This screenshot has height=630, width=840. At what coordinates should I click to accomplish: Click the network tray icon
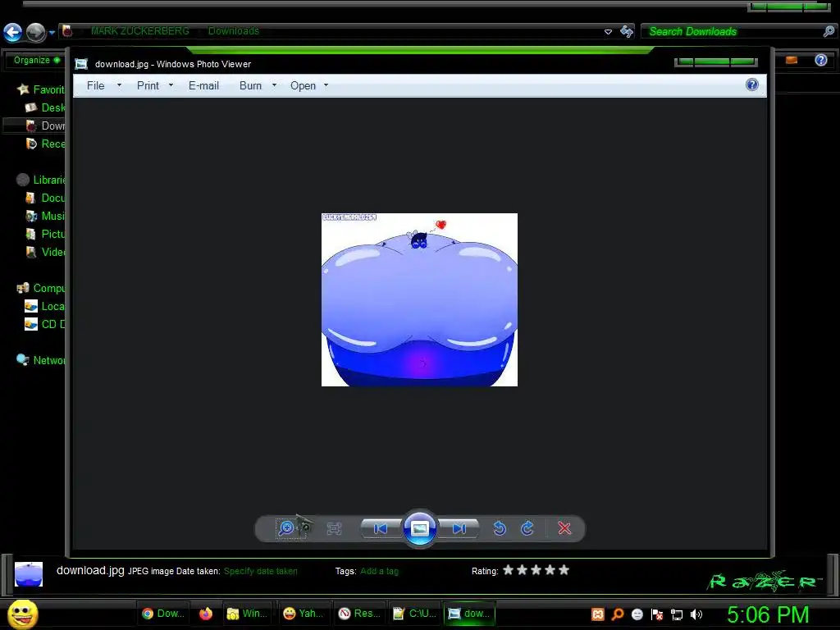coord(677,614)
